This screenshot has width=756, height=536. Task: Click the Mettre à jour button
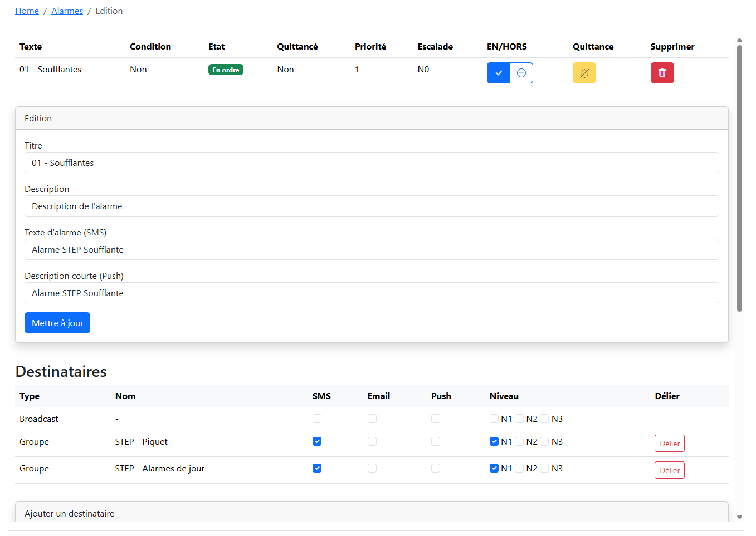(57, 323)
